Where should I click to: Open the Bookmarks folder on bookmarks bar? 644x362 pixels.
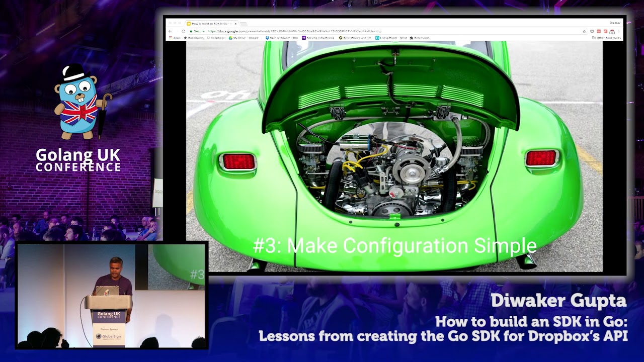click(194, 38)
